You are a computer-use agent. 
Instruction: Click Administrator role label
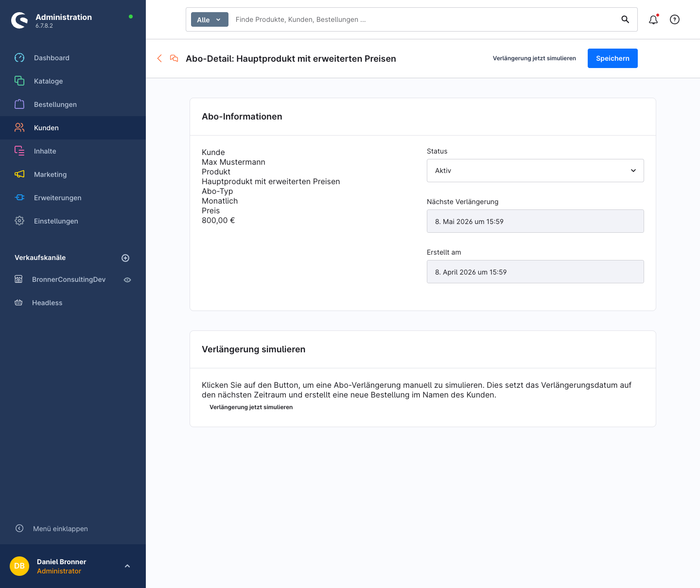click(x=59, y=571)
